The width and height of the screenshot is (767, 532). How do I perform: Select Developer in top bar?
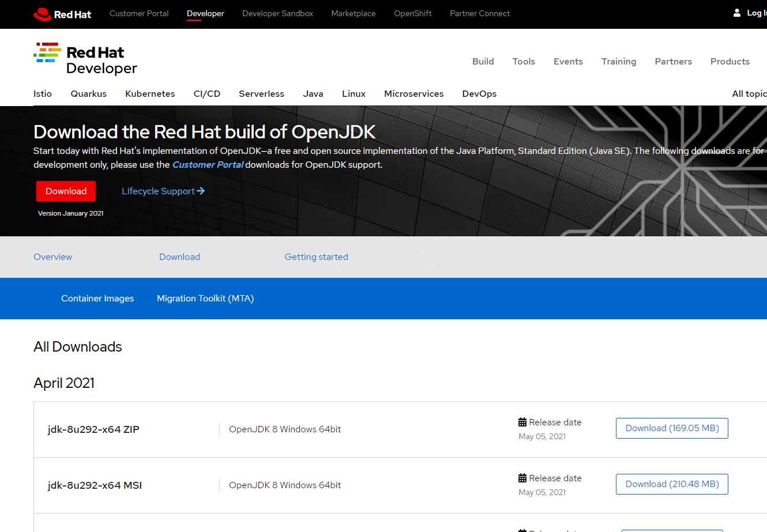205,13
